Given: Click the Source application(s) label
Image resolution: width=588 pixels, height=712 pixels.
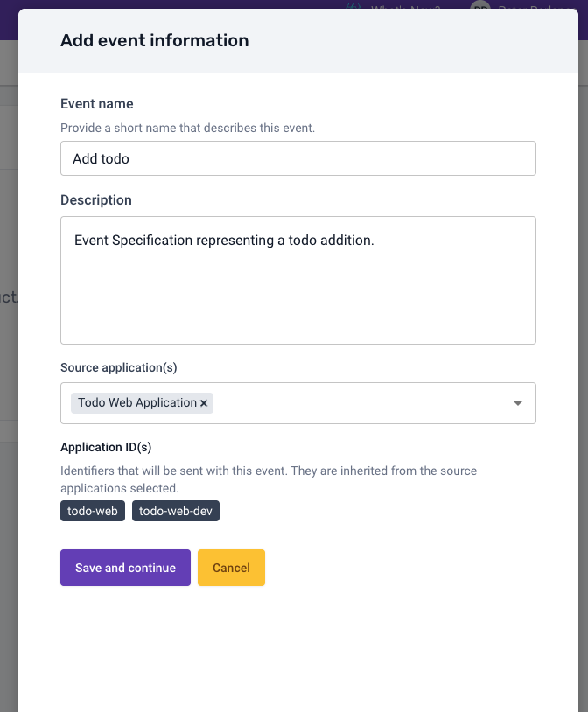Looking at the screenshot, I should (x=119, y=367).
